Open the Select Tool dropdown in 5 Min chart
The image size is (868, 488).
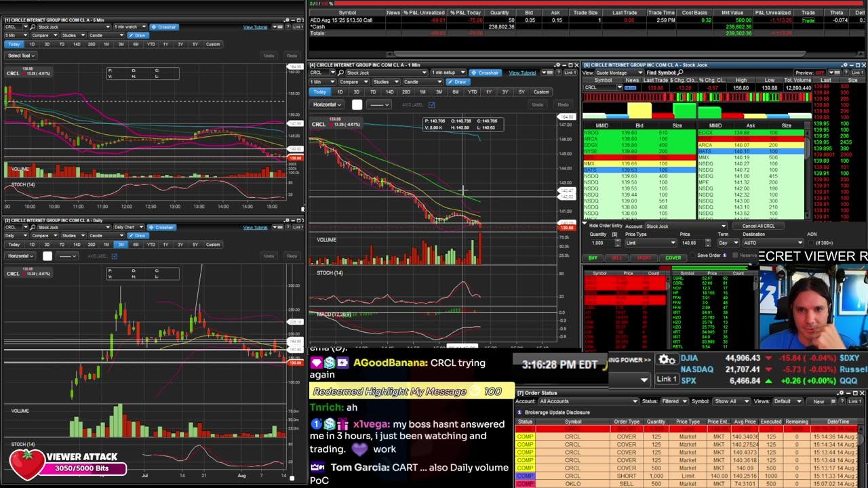21,56
